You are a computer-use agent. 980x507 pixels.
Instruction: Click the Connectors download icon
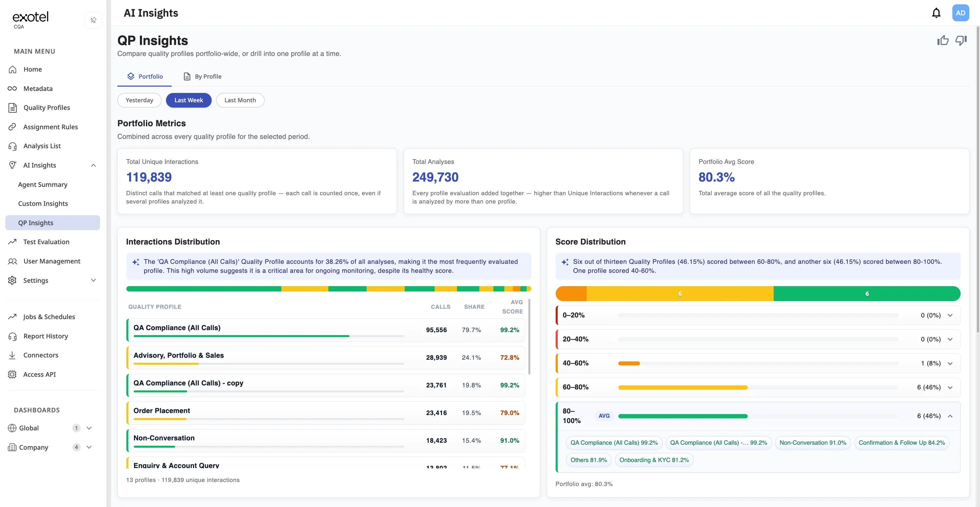(x=13, y=355)
